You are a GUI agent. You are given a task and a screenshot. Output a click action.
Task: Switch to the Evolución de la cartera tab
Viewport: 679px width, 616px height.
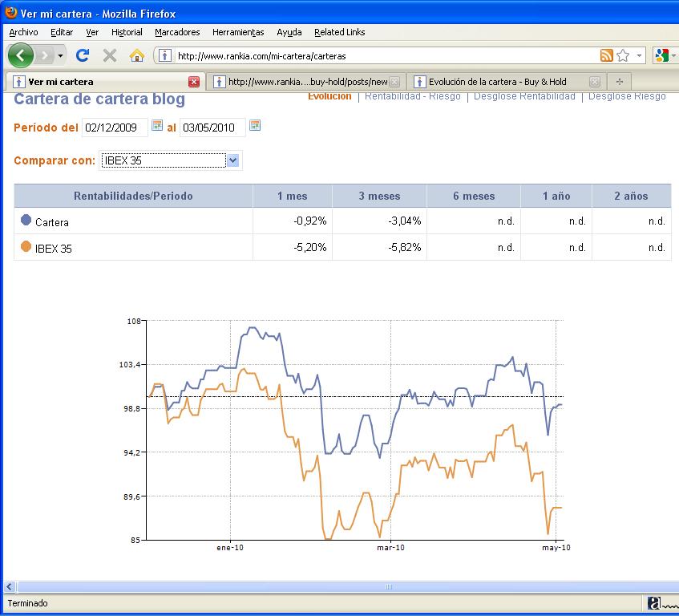pos(505,82)
